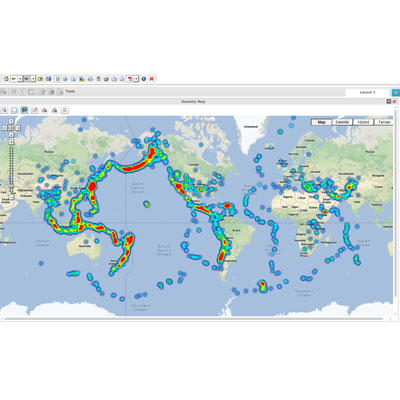Open dropdown arrow next to green back arrow

pyautogui.click(x=33, y=79)
